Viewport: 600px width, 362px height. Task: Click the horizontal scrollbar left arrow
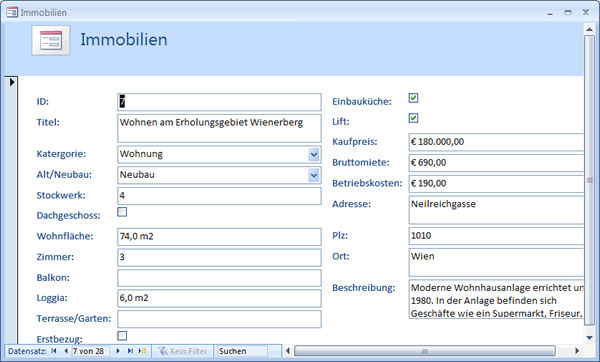[288, 351]
